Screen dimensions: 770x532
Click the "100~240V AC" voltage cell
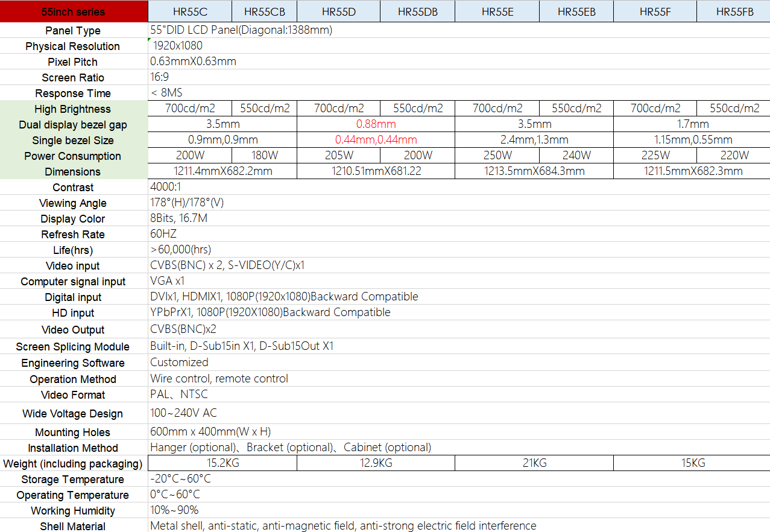[183, 413]
